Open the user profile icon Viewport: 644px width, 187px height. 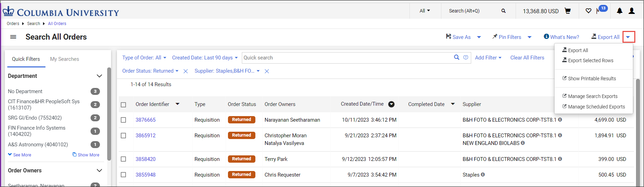[632, 11]
